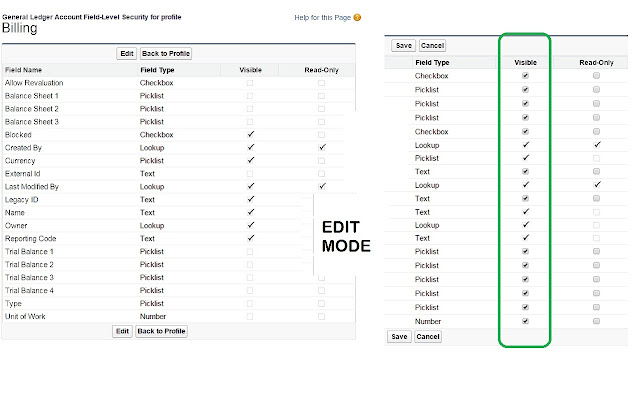The width and height of the screenshot is (640, 400).
Task: Click the bottom Cancel button in edit panel
Action: [428, 337]
